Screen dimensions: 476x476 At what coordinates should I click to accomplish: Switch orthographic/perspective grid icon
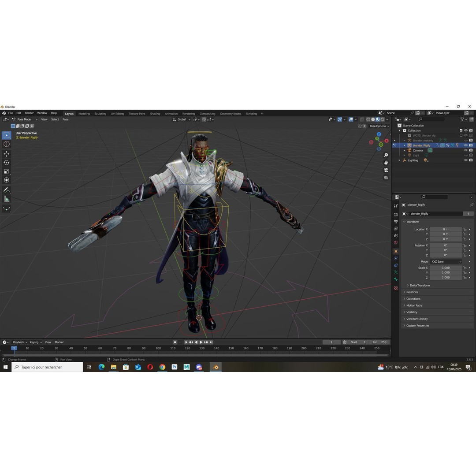[386, 178]
